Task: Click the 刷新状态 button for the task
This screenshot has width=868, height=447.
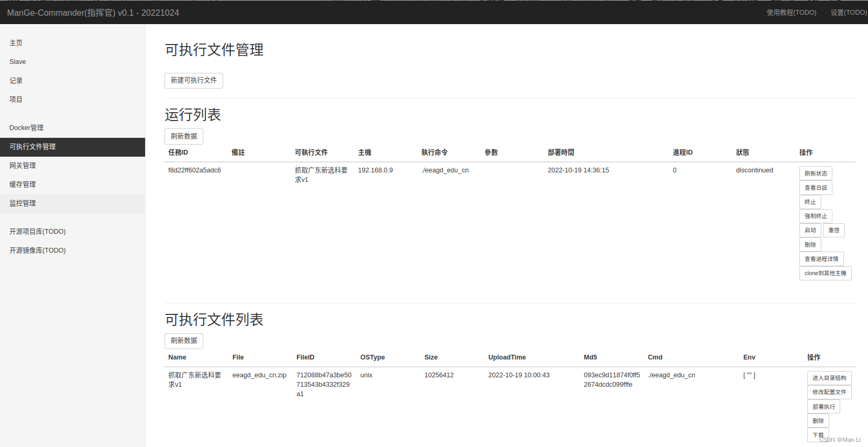Action: coord(816,173)
